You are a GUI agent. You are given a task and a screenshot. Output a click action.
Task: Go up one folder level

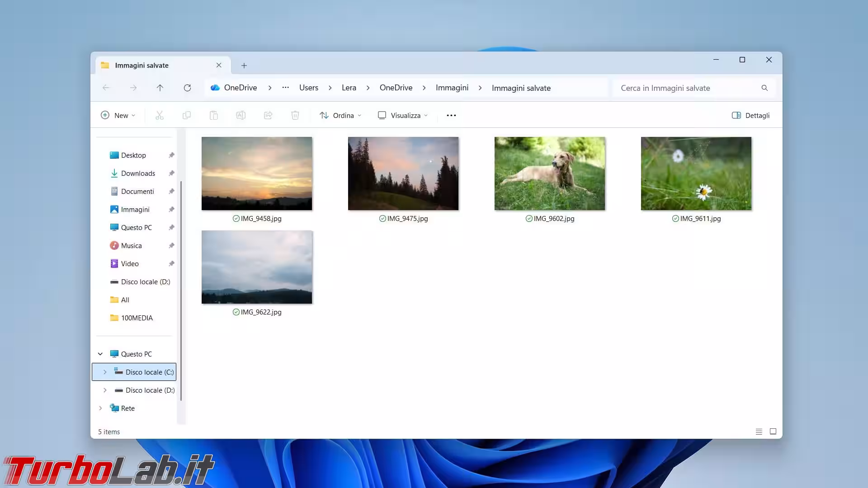160,88
